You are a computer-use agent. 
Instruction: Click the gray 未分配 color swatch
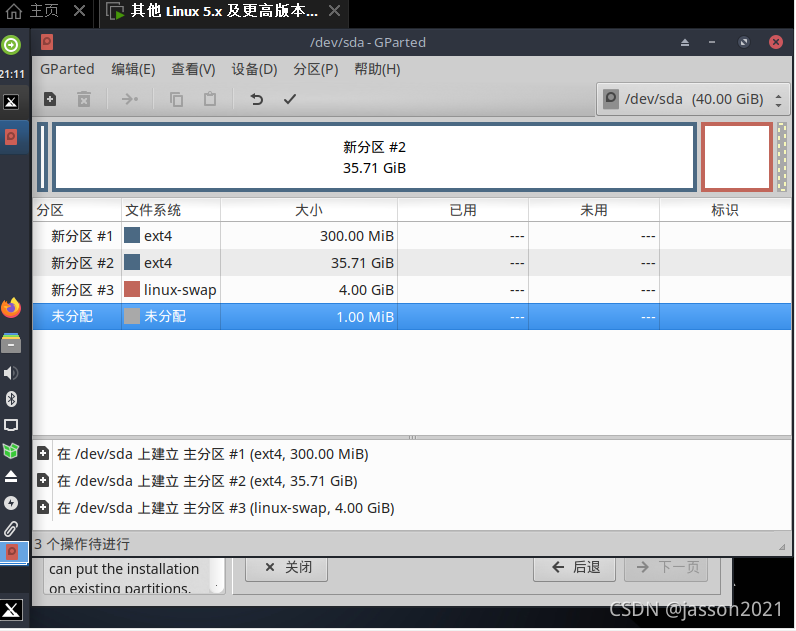coord(132,316)
